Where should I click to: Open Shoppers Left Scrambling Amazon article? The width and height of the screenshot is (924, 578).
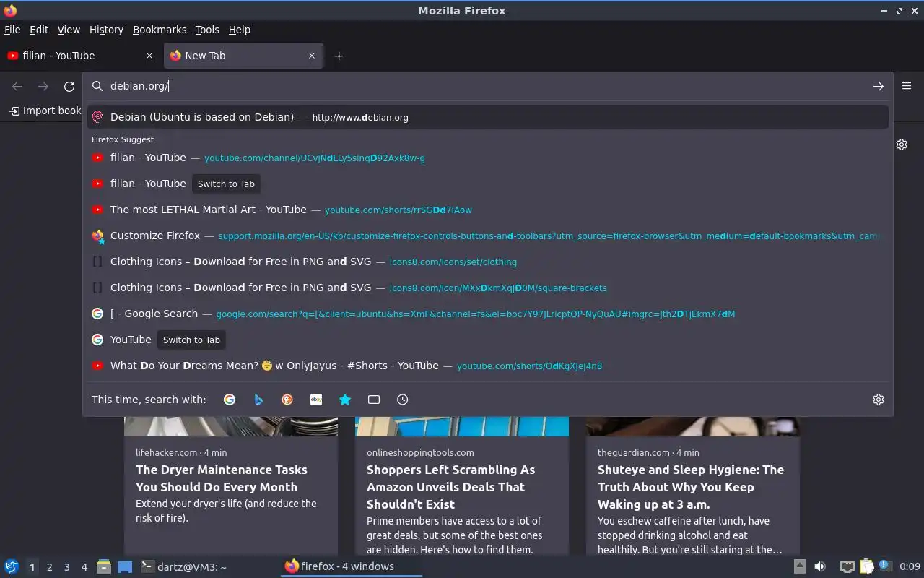[x=450, y=487]
